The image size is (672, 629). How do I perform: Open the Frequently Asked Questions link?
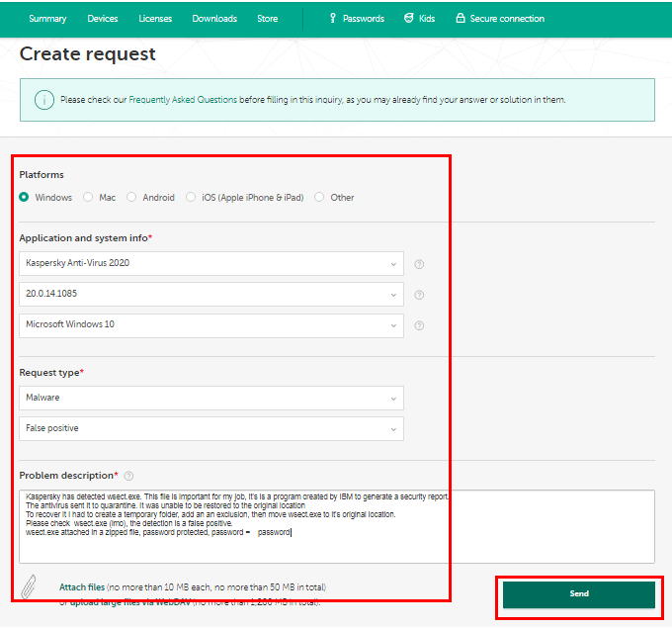[183, 100]
